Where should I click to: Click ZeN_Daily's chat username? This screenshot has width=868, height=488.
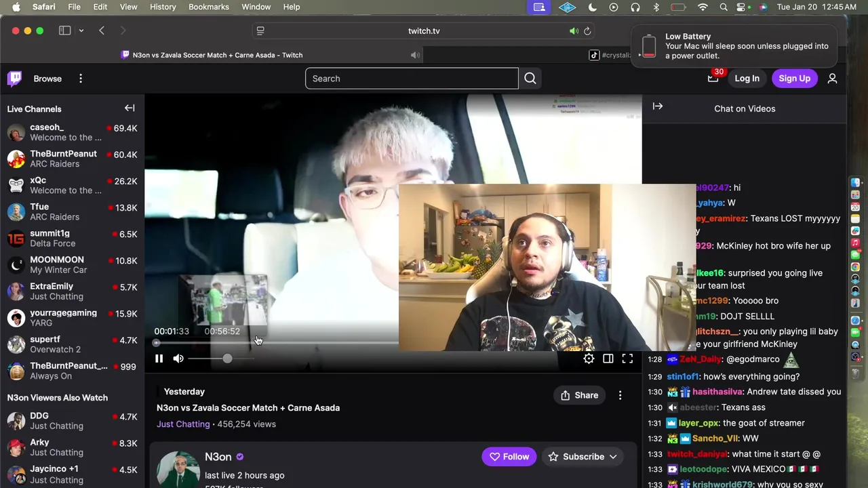click(x=701, y=359)
